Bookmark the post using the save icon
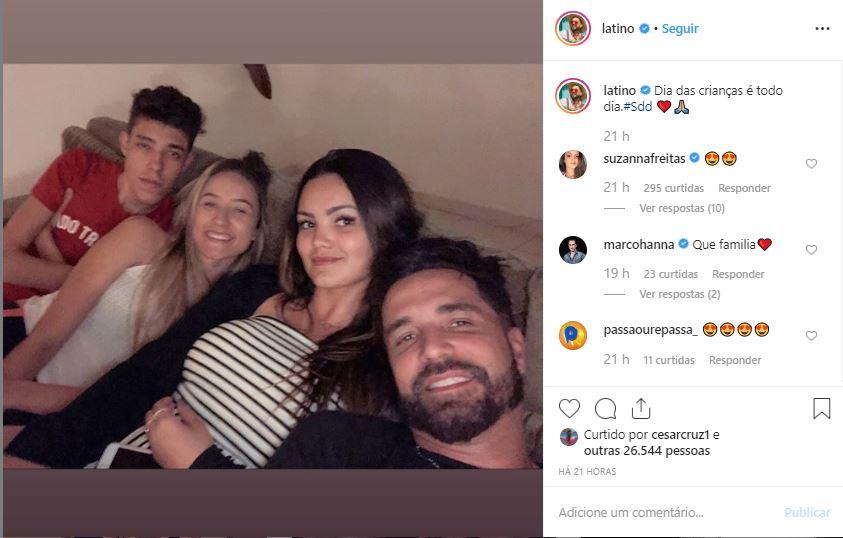 pyautogui.click(x=821, y=408)
